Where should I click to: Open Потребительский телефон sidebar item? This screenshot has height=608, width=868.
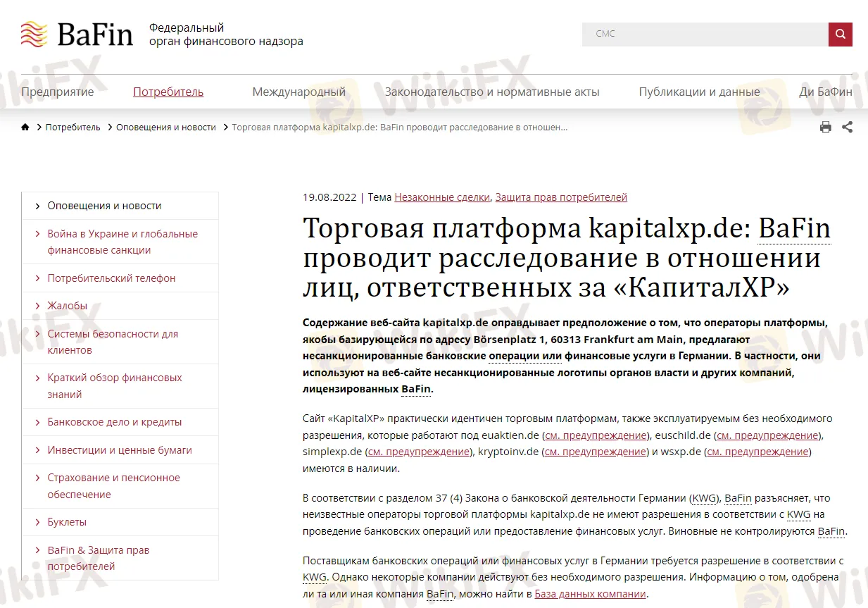click(x=111, y=278)
